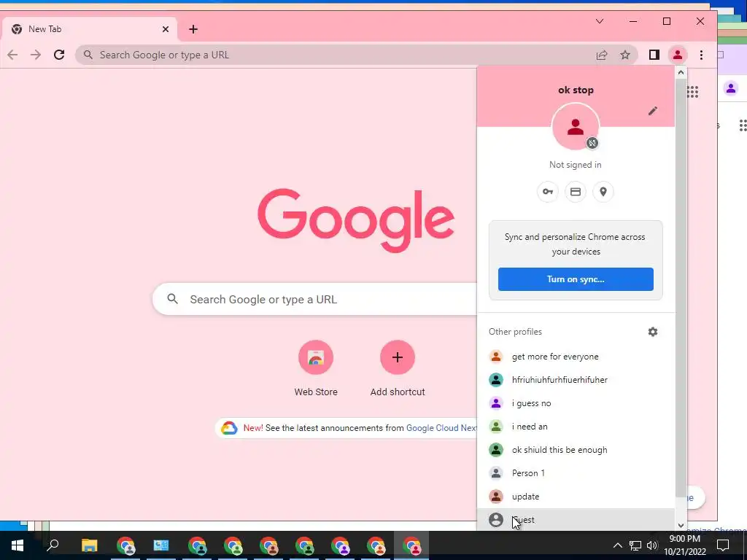Open Windows taskbar search
The height and width of the screenshot is (560, 747).
pyautogui.click(x=53, y=545)
